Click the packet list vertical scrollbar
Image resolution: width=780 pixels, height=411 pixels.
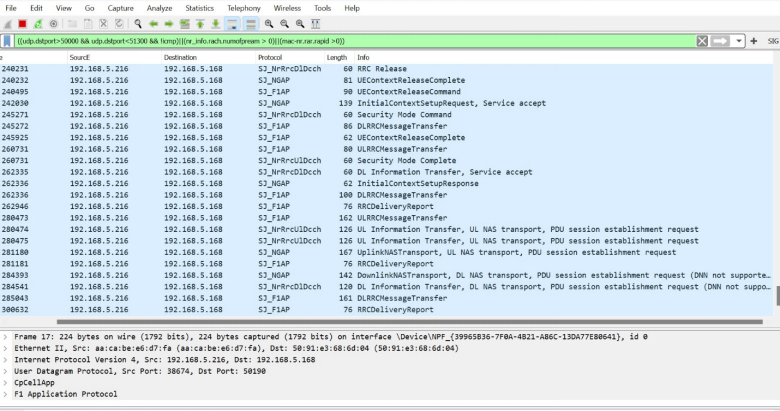(x=776, y=200)
